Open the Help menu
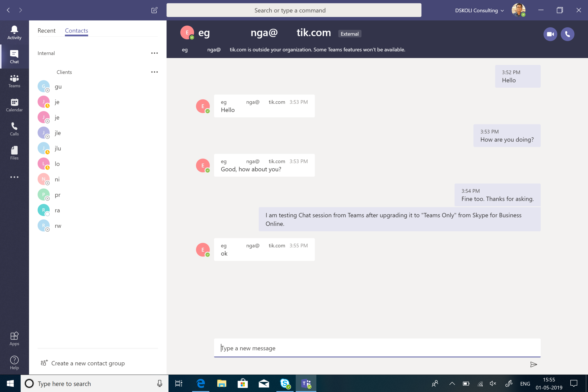This screenshot has width=588, height=392. tap(14, 363)
